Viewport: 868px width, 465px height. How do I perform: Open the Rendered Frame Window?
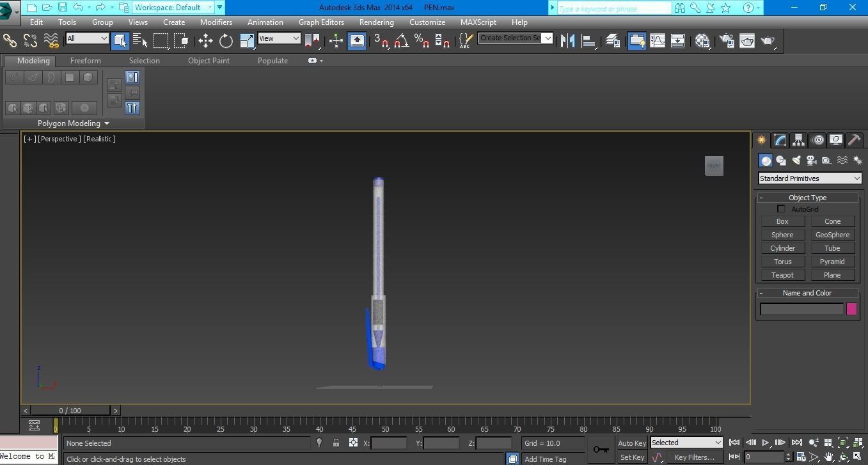tap(746, 41)
